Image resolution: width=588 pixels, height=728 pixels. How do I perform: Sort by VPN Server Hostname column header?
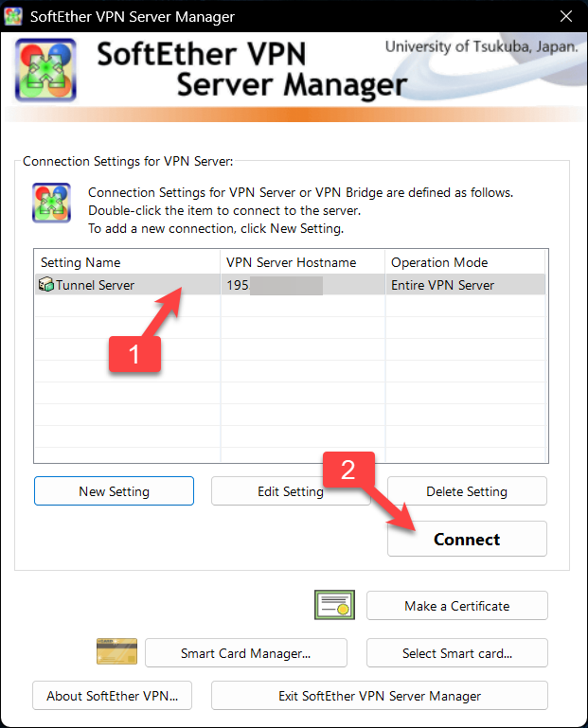coord(303,262)
